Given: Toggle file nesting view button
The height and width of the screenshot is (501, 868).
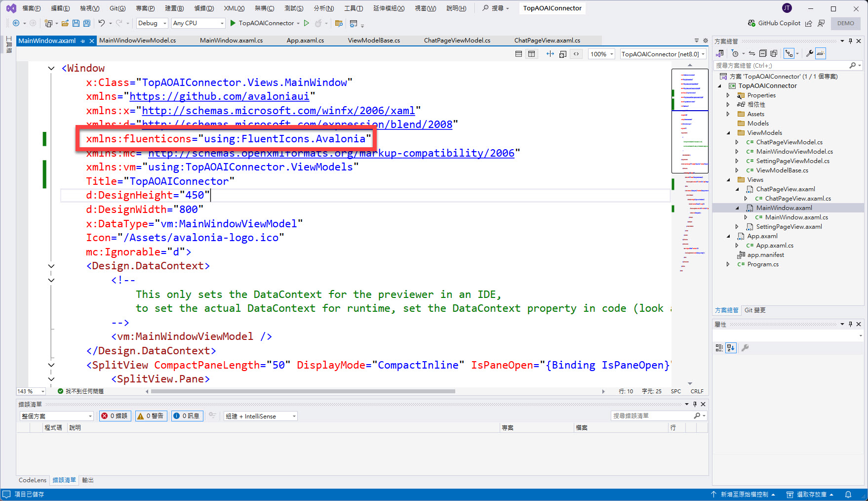Looking at the screenshot, I should coord(789,53).
